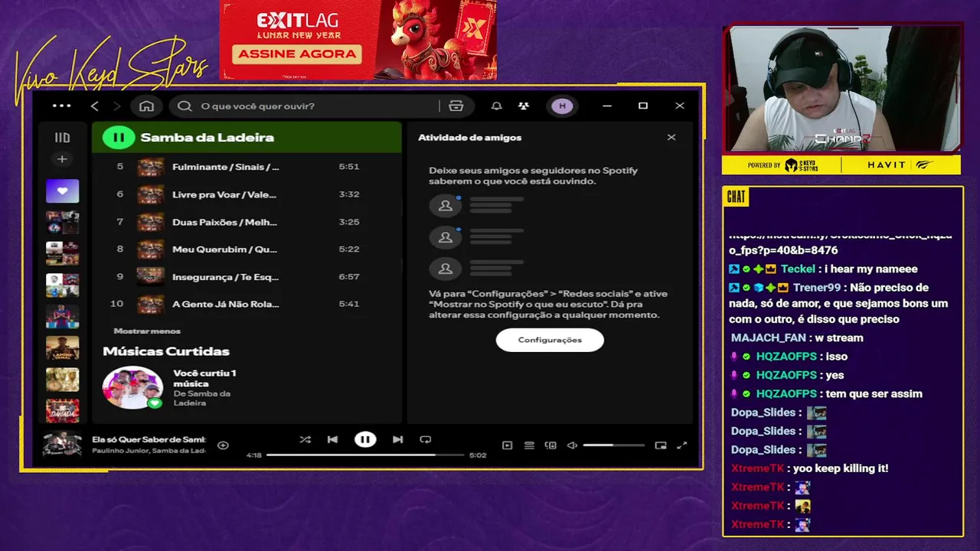The width and height of the screenshot is (980, 551).
Task: Collapse Your Library sidebar icon
Action: point(62,138)
